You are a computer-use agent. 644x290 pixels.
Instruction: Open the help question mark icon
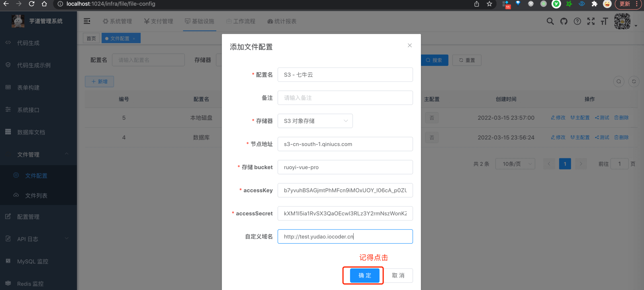coord(577,22)
